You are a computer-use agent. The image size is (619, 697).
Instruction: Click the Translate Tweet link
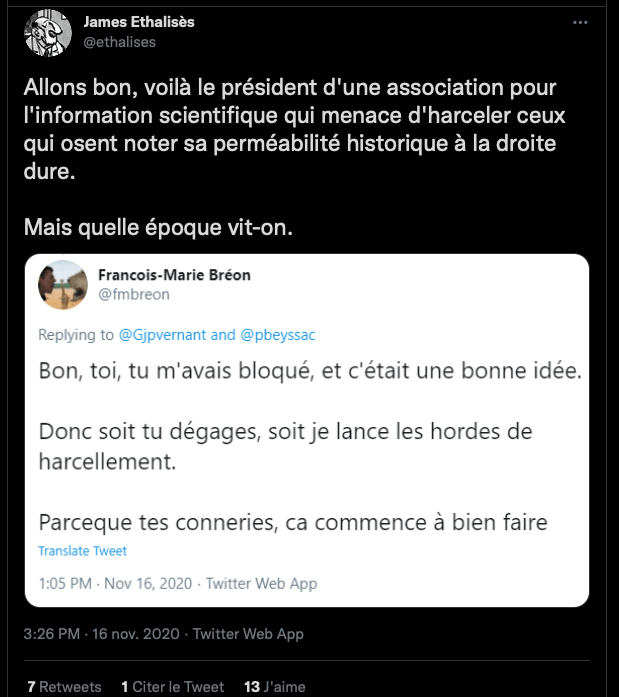point(82,551)
